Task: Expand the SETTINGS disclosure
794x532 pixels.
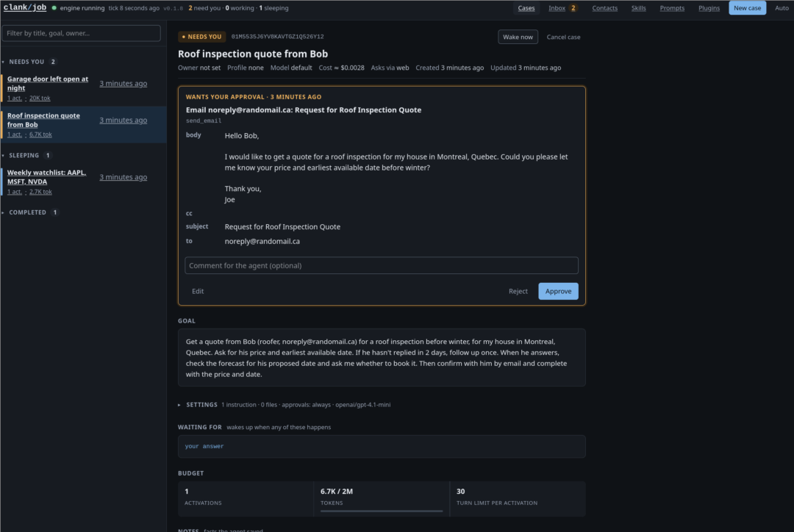Action: [201, 405]
